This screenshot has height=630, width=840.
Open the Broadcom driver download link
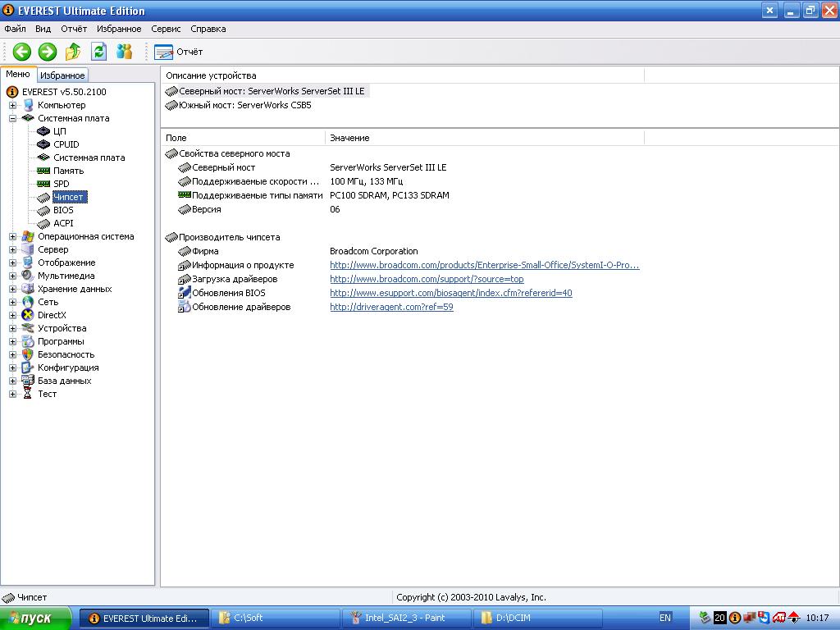pos(427,279)
